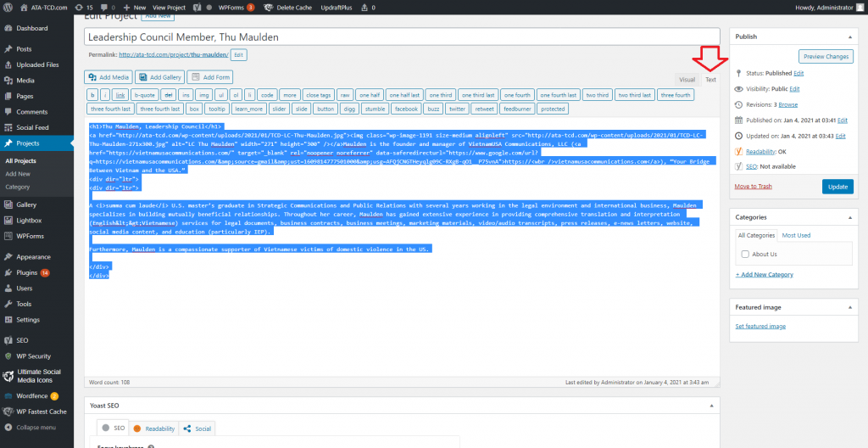Open the Yoast Social tab
Viewport: 868px width, 448px height.
198,428
